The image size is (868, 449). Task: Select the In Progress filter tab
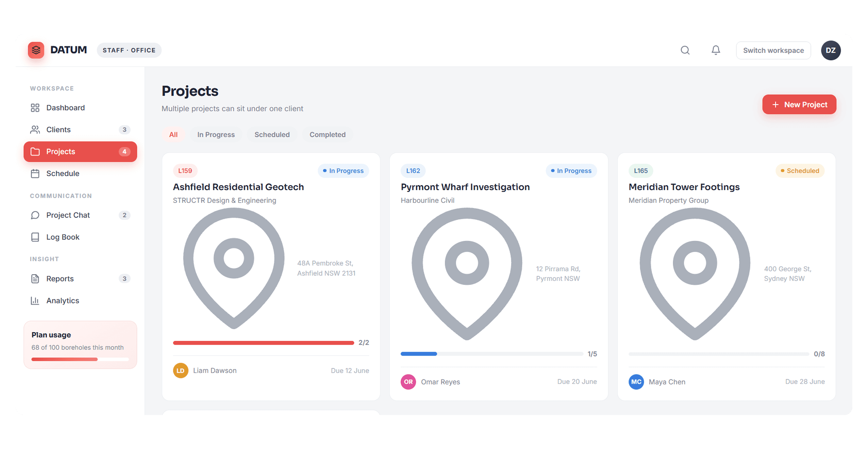click(216, 135)
